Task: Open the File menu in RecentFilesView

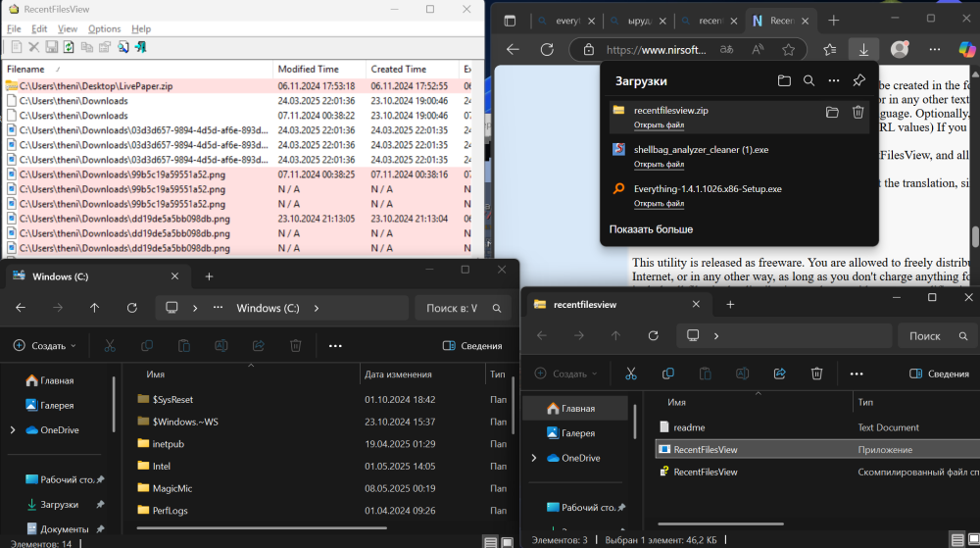Action: coord(14,28)
